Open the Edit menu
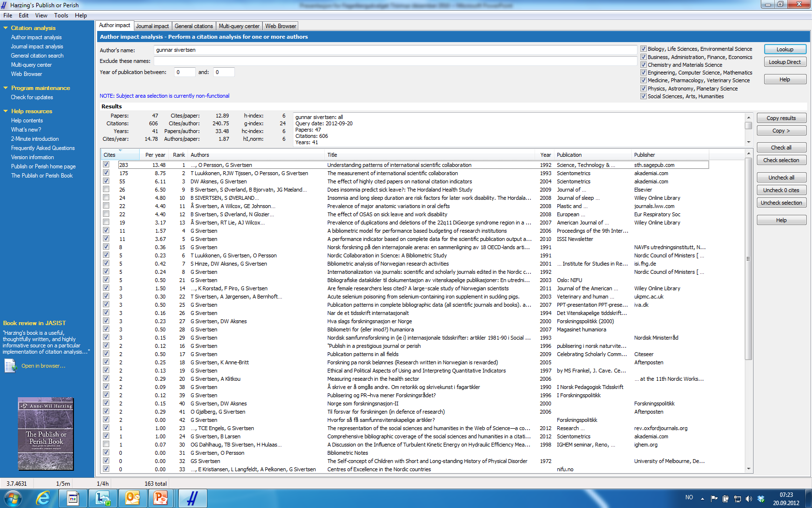812x508 pixels. pyautogui.click(x=24, y=15)
